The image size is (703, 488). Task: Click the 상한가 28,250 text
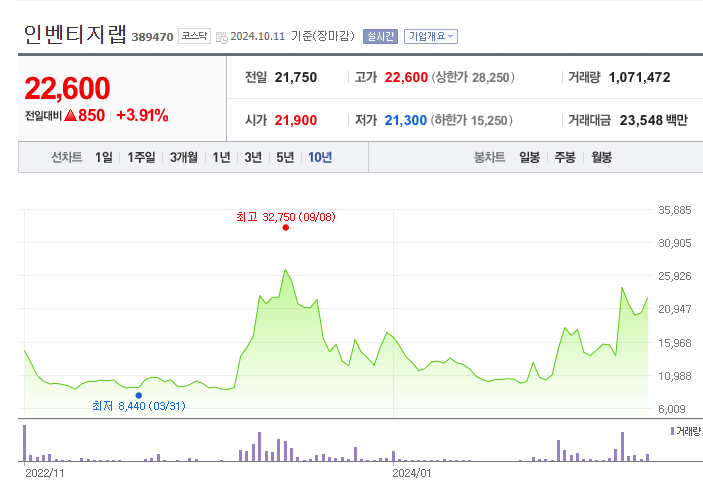click(x=473, y=77)
